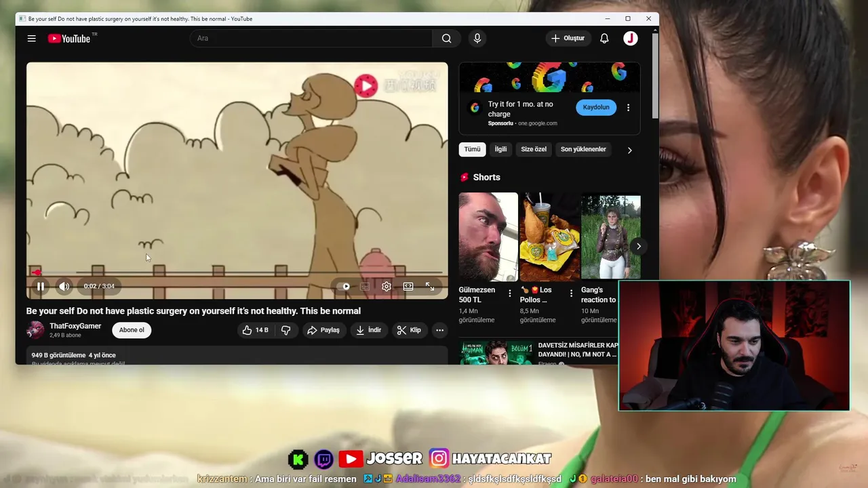Open more actions under the video
868x488 pixels.
[439, 330]
